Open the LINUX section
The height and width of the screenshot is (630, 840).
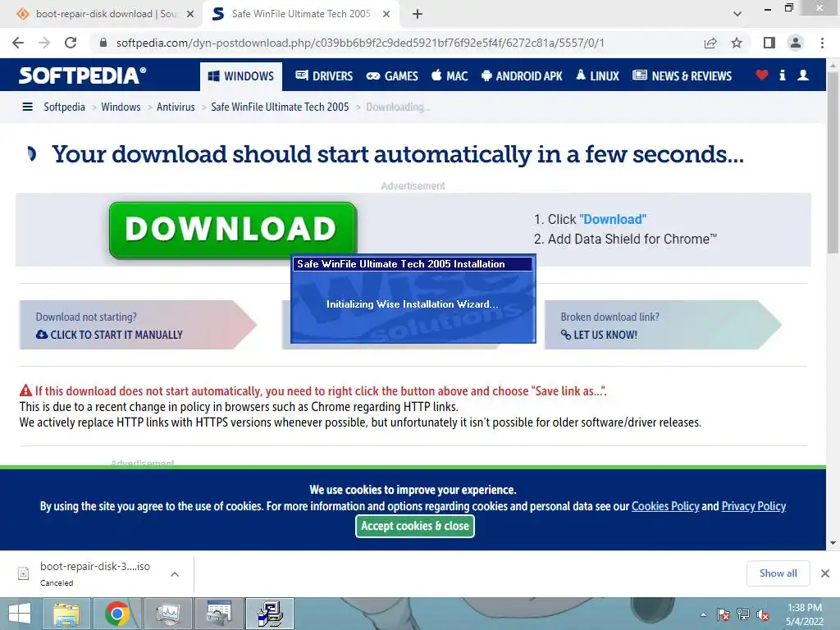click(597, 76)
